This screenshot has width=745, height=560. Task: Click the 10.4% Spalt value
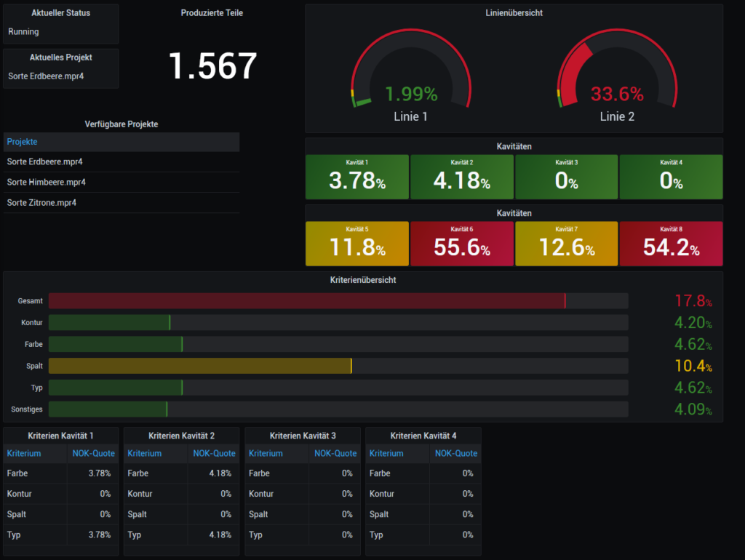[x=693, y=367]
